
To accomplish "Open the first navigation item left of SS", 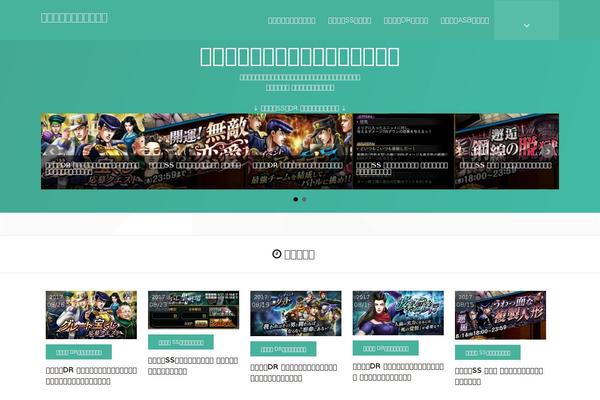I will pyautogui.click(x=292, y=20).
